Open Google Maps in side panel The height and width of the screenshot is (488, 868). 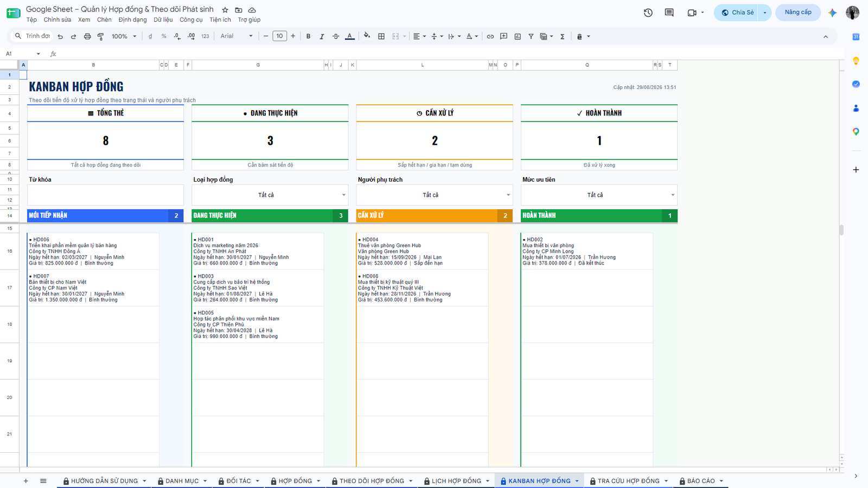(x=856, y=132)
